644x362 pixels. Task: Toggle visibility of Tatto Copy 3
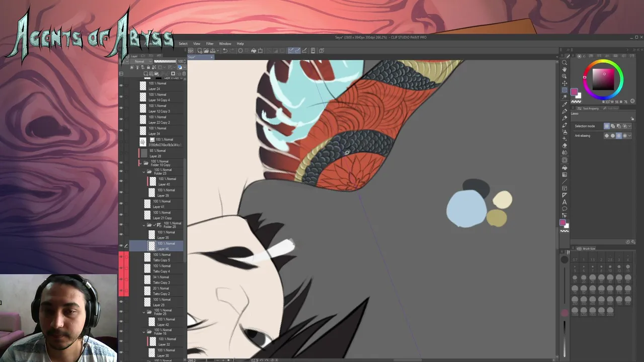(x=121, y=280)
